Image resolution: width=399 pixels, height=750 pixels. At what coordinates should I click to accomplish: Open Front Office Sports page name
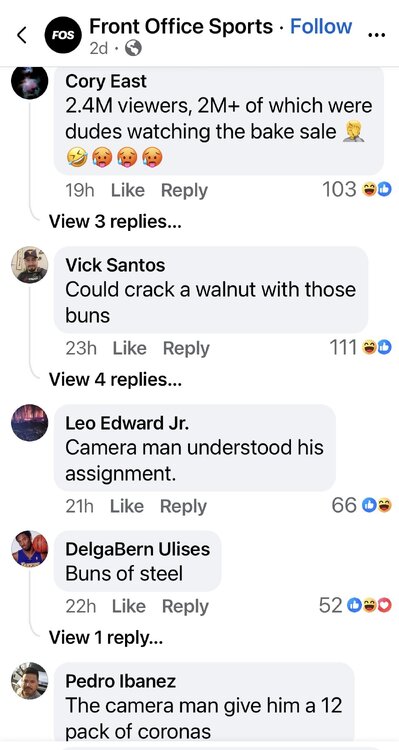coord(181,26)
